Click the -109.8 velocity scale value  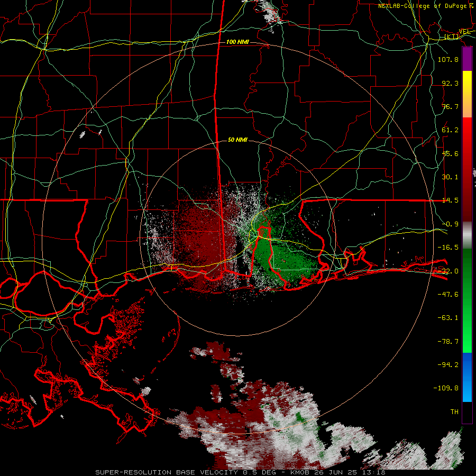pyautogui.click(x=446, y=388)
